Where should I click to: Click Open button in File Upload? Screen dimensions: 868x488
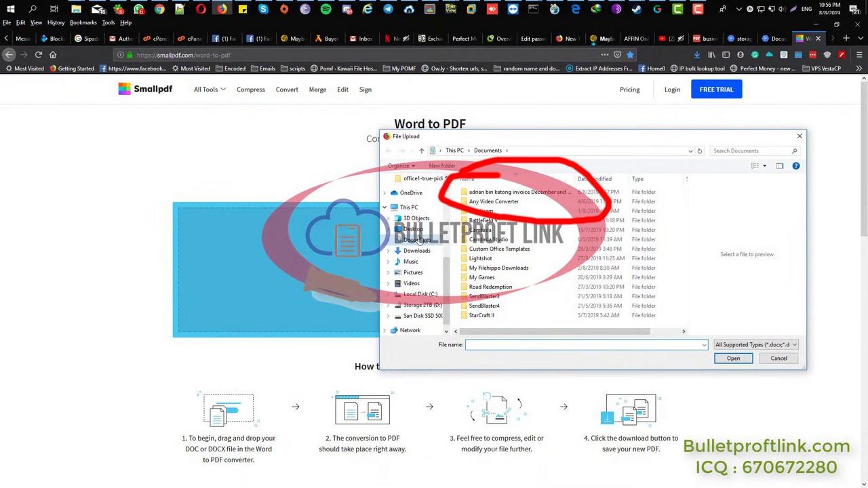pyautogui.click(x=733, y=358)
